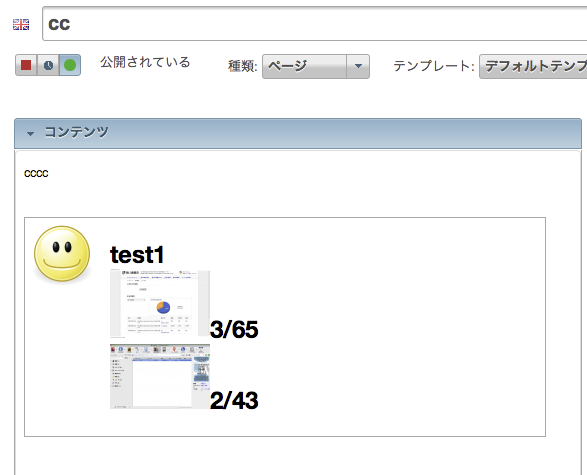Click the 3/65 counter text
Screen dimensions: 587x475
(x=234, y=329)
